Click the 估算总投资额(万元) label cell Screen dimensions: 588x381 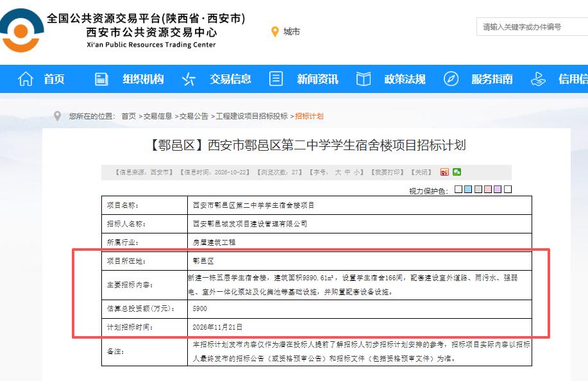[x=144, y=309]
